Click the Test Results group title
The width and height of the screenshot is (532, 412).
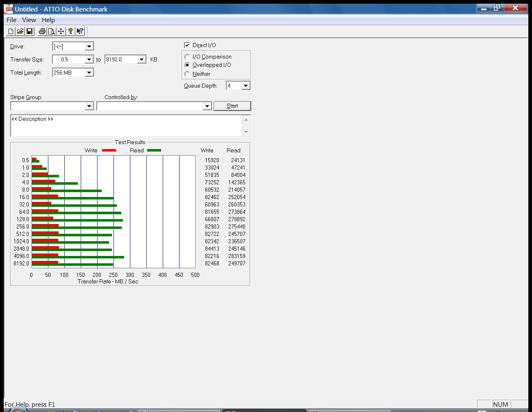click(130, 142)
